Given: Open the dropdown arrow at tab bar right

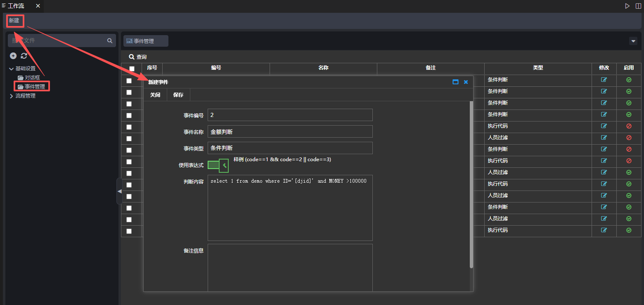Looking at the screenshot, I should 633,41.
